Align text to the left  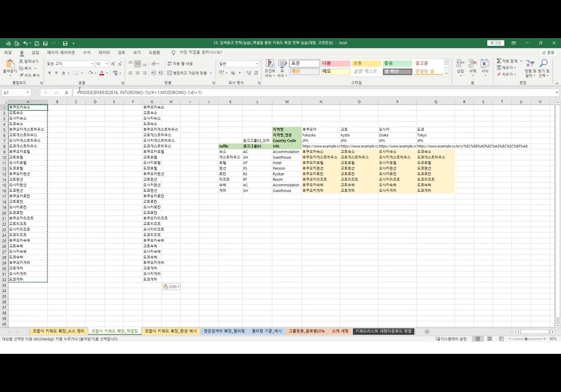[x=131, y=73]
